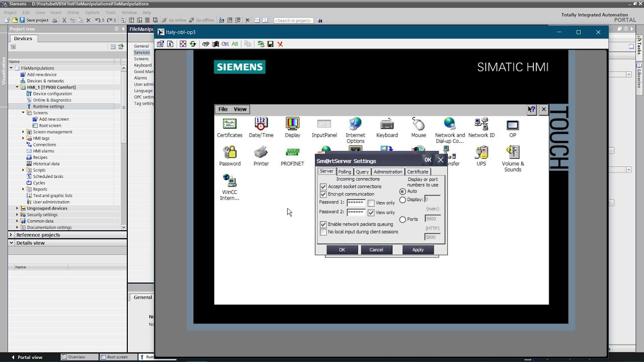
Task: Open the Display control panel icon
Action: pyautogui.click(x=292, y=128)
